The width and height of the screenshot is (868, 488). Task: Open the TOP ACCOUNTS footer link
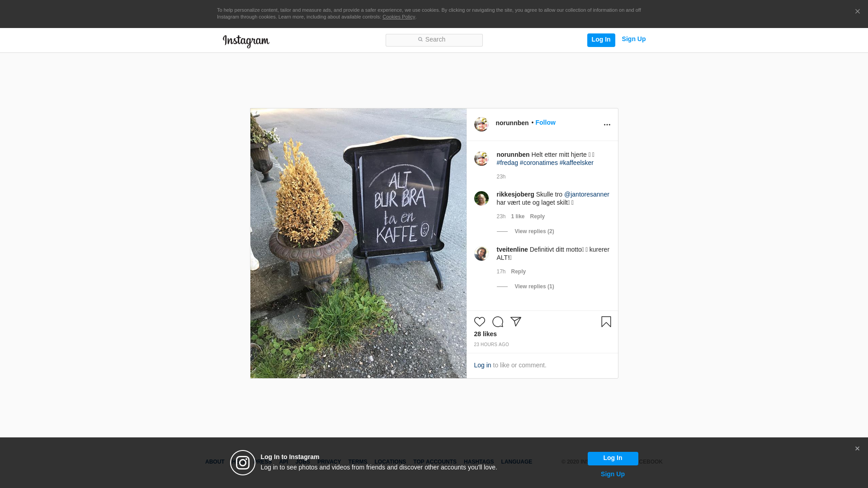click(x=434, y=462)
